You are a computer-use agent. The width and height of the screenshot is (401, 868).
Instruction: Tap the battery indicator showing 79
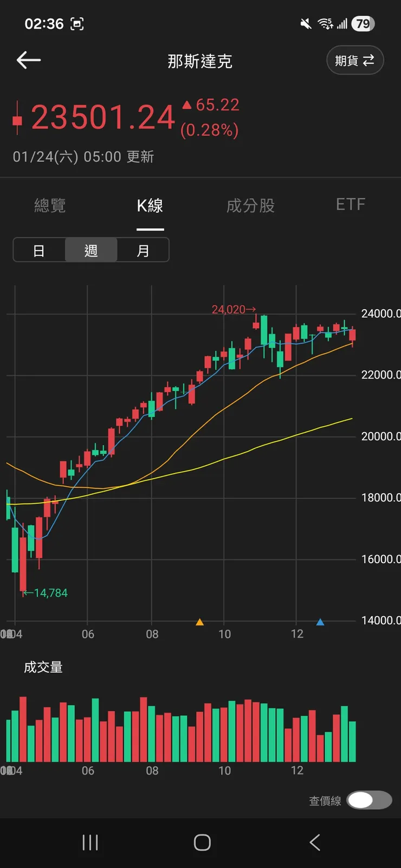point(363,24)
